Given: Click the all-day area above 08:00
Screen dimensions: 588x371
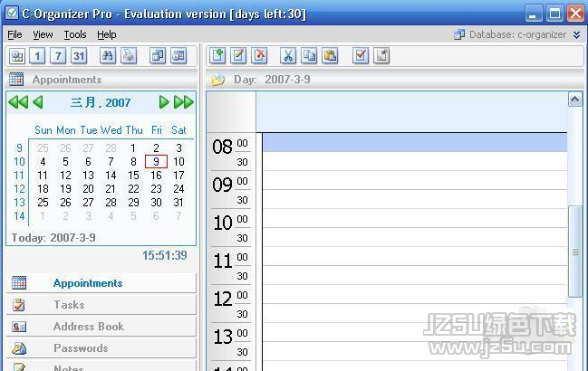Looking at the screenshot, I should (x=411, y=112).
